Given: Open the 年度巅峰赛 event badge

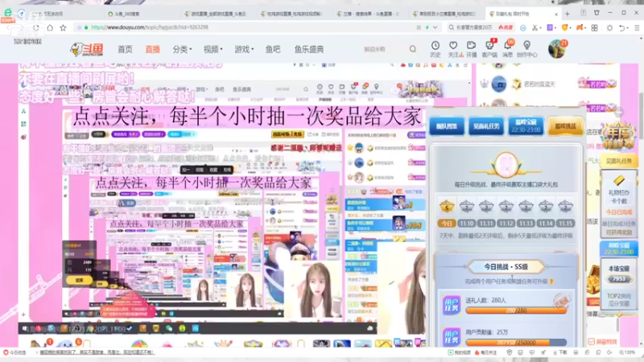Looking at the screenshot, I should point(617,136).
